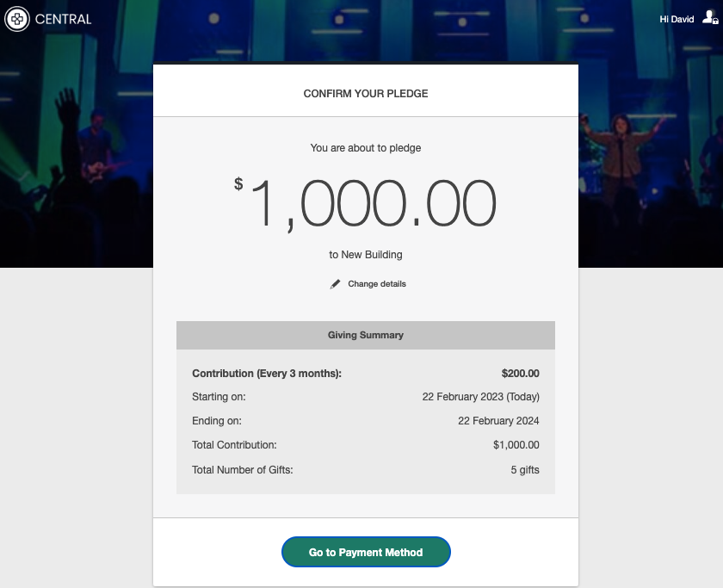Click the 'to New Building' fund text
The width and height of the screenshot is (723, 588).
[366, 255]
